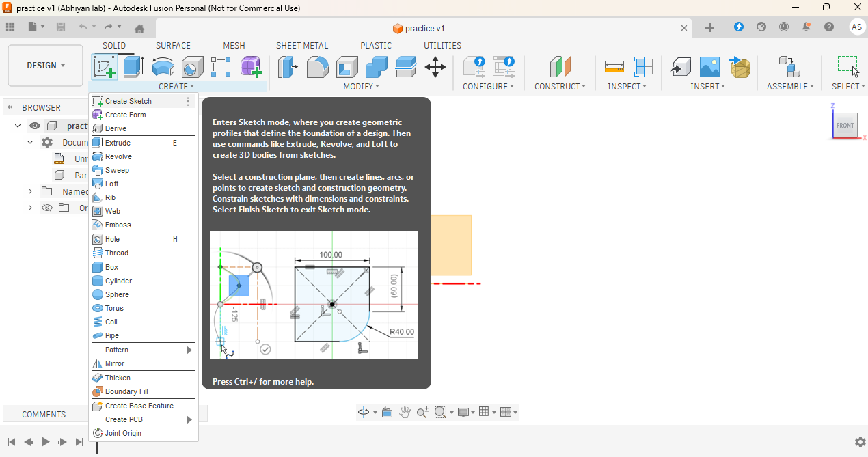Click the Insert Canvas image icon
This screenshot has width=868, height=457.
(x=710, y=67)
